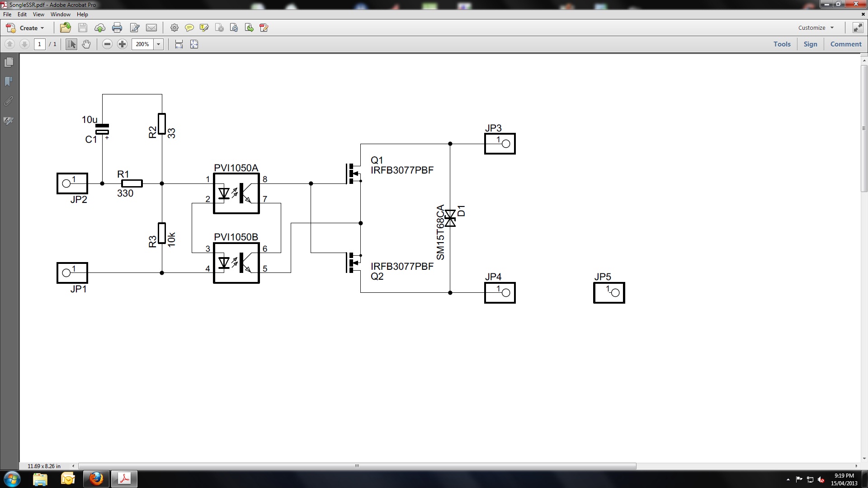Viewport: 868px width, 488px height.
Task: Open the gear preferences icon
Action: (174, 28)
